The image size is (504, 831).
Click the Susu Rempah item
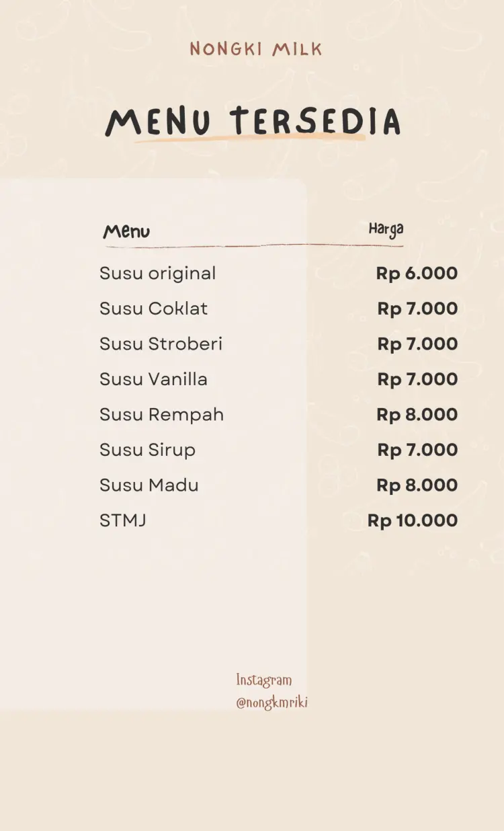161,415
